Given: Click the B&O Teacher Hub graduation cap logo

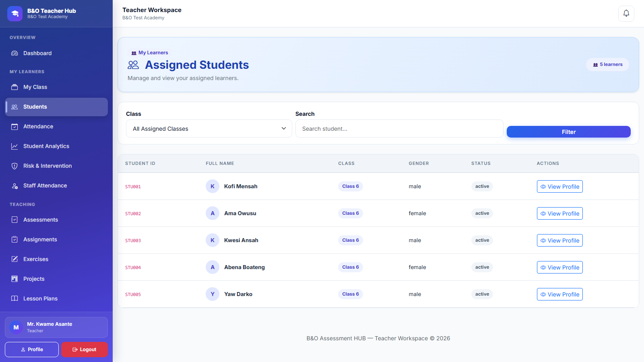Looking at the screenshot, I should (15, 14).
